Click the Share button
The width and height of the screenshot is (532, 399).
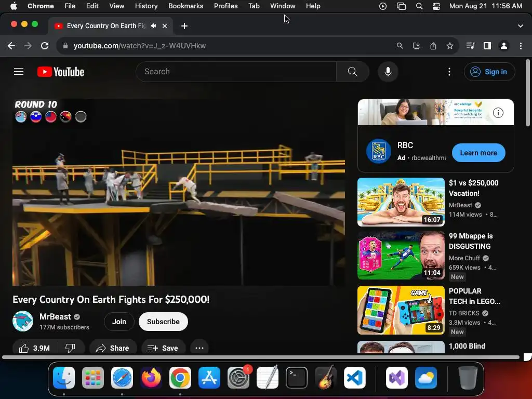pos(113,348)
